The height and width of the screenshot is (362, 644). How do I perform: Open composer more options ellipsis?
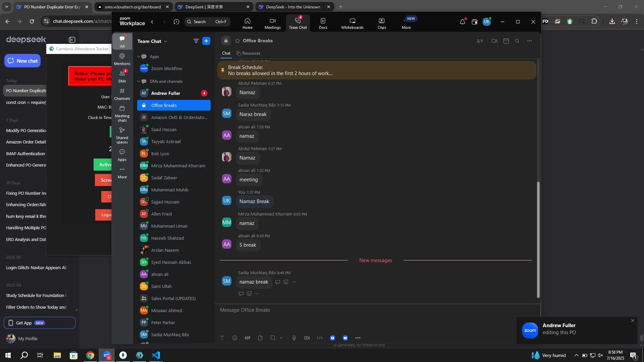click(x=358, y=338)
